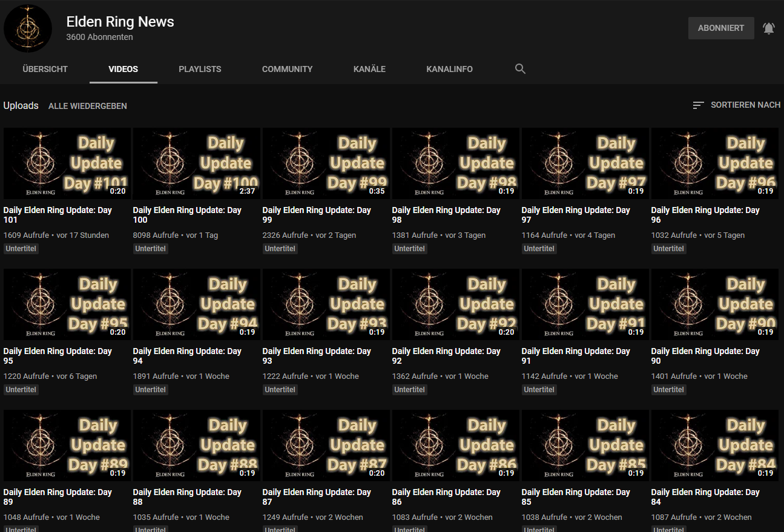Open the Day #101 video thumbnail

(x=67, y=163)
